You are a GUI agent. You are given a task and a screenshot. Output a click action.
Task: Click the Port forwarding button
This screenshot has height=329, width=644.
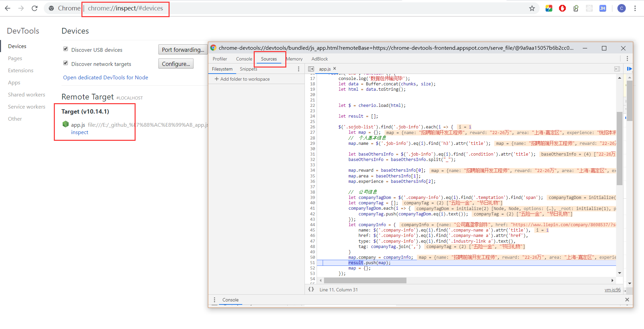(183, 50)
